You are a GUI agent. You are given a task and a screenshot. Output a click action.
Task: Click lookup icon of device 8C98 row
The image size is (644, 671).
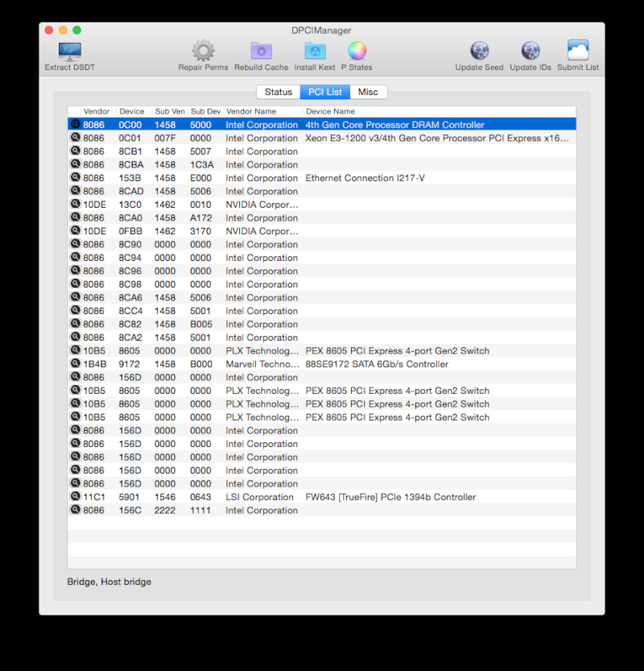pyautogui.click(x=75, y=284)
